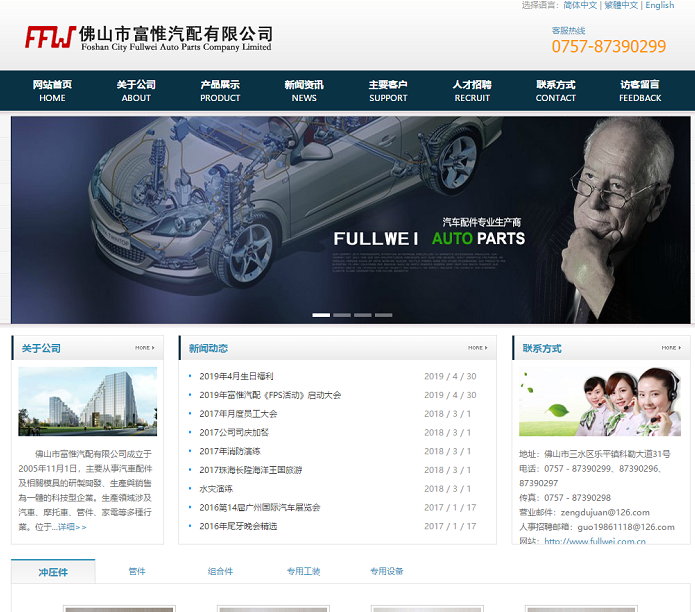Switch language to English
This screenshot has width=695, height=612.
point(660,6)
